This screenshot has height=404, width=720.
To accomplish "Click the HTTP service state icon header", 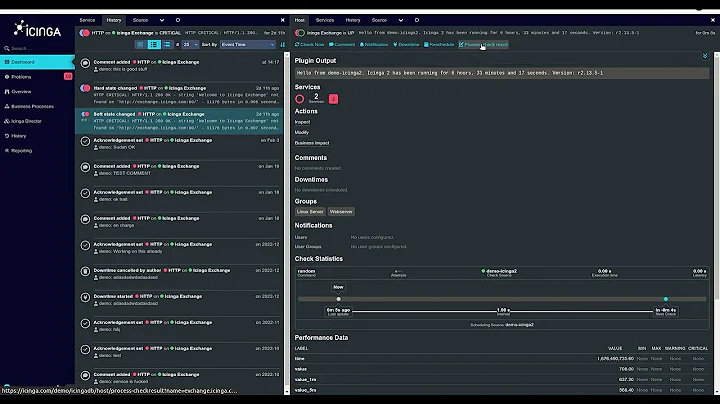I will (84, 33).
